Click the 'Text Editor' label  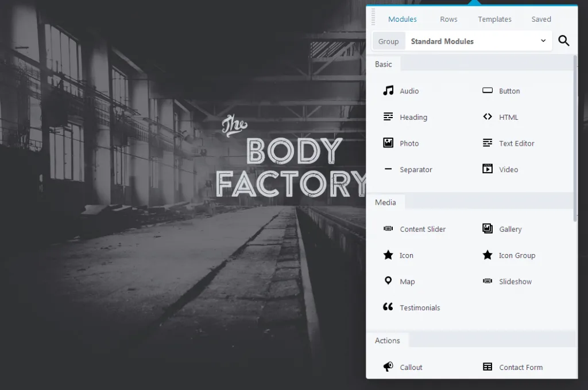coord(516,143)
